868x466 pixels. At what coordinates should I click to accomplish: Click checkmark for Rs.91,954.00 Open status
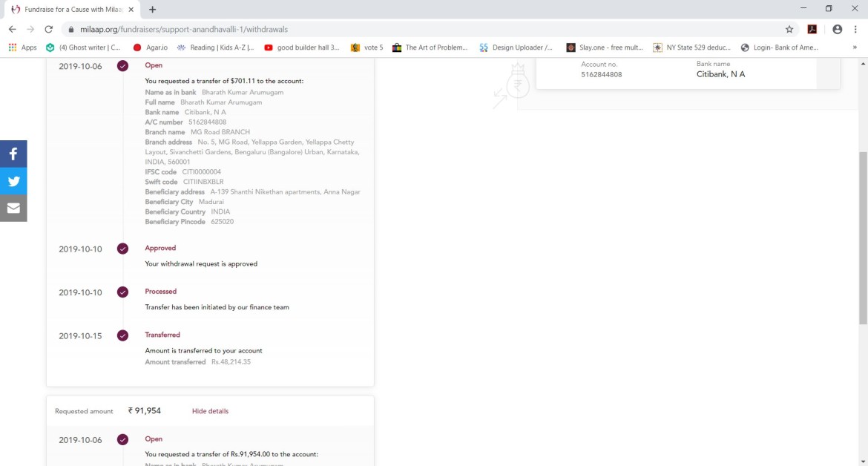tap(122, 439)
